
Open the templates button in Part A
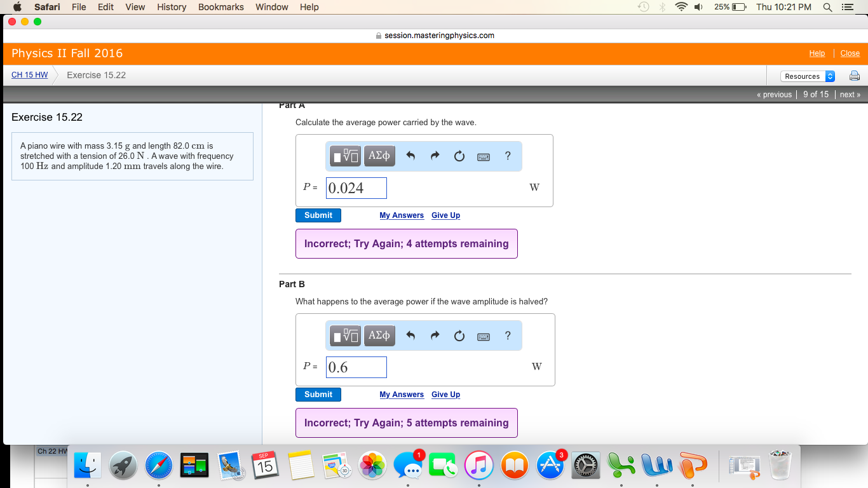pos(346,156)
